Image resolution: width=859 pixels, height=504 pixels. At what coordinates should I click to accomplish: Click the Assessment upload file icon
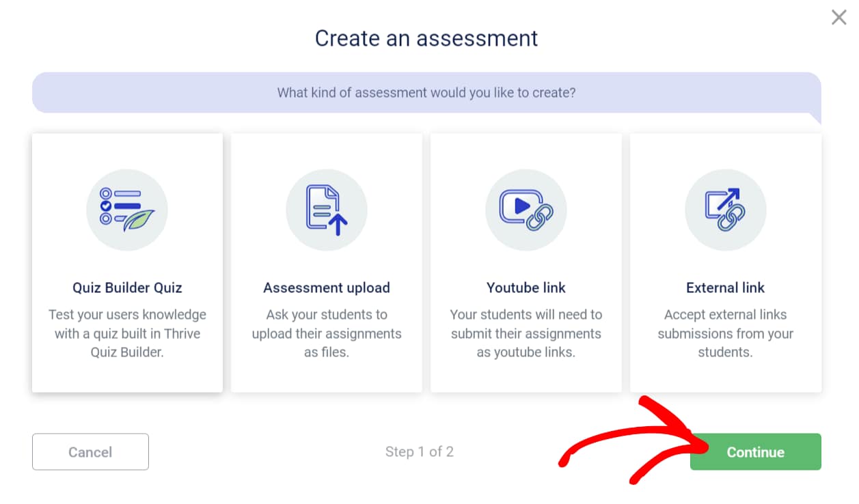click(x=326, y=210)
